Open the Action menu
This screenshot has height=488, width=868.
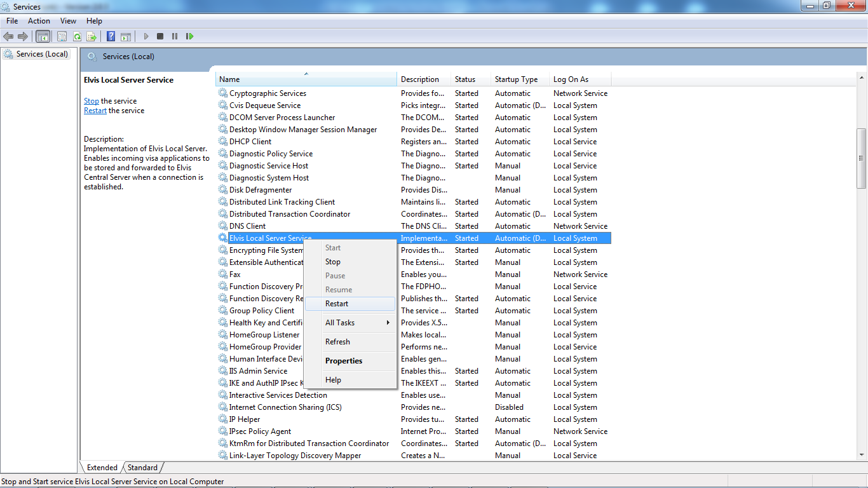point(39,21)
